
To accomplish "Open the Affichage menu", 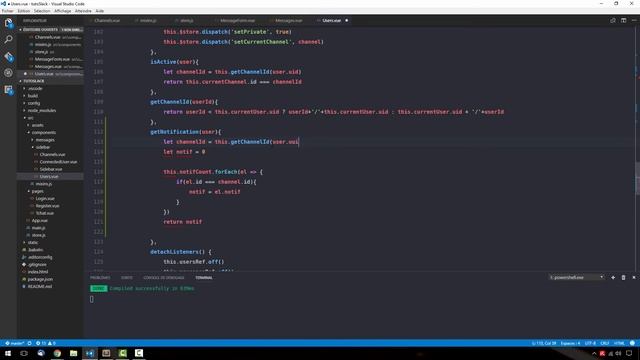I will point(62,11).
